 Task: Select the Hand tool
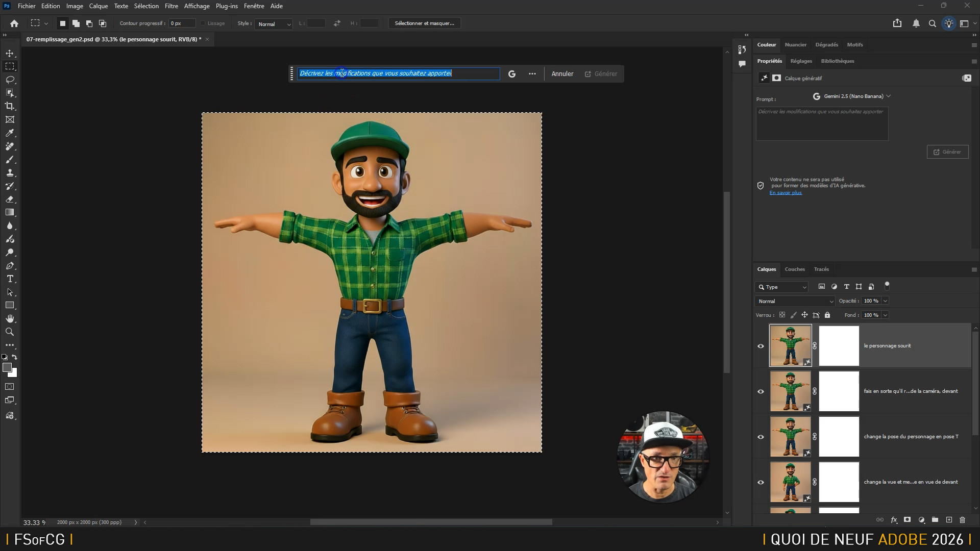tap(10, 318)
